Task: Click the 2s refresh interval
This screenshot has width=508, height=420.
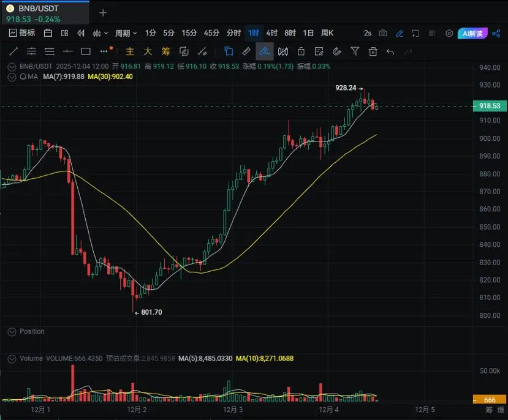Action: tap(368, 33)
